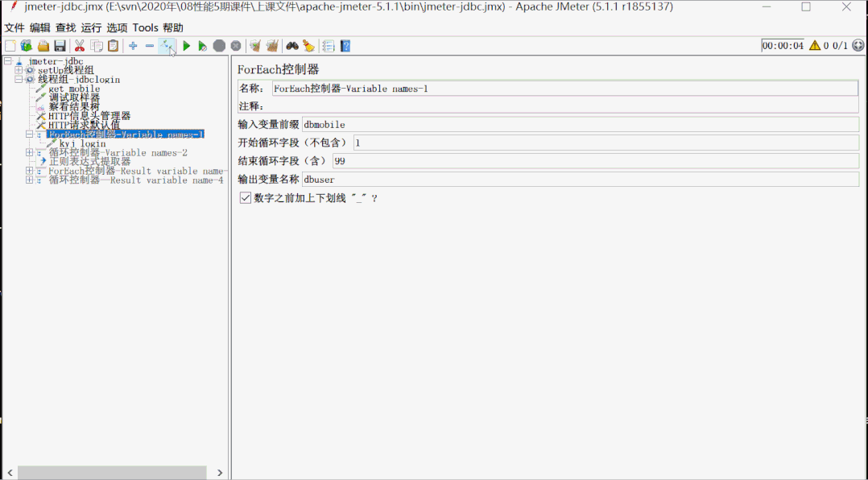Open the 查找 menu
This screenshot has height=480, width=868.
pos(66,27)
